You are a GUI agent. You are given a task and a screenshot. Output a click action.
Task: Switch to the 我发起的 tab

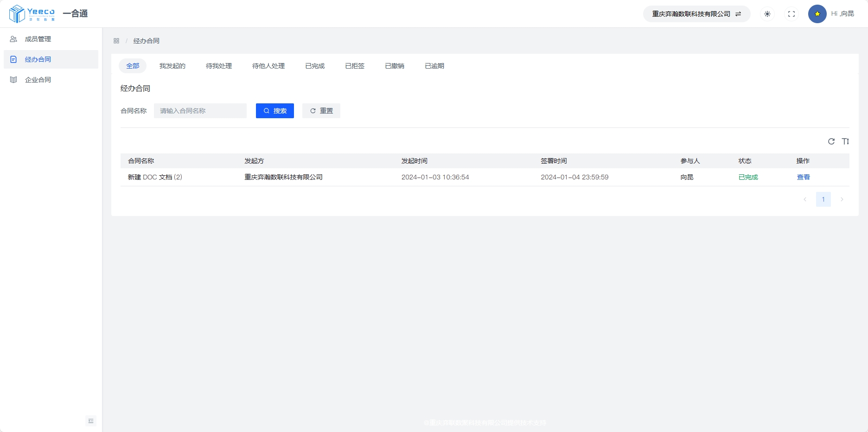tap(172, 66)
